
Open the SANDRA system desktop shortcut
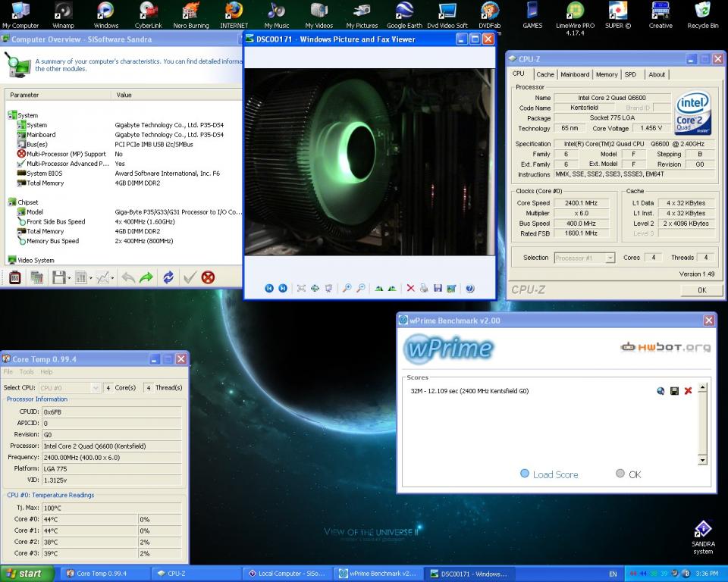click(x=703, y=537)
